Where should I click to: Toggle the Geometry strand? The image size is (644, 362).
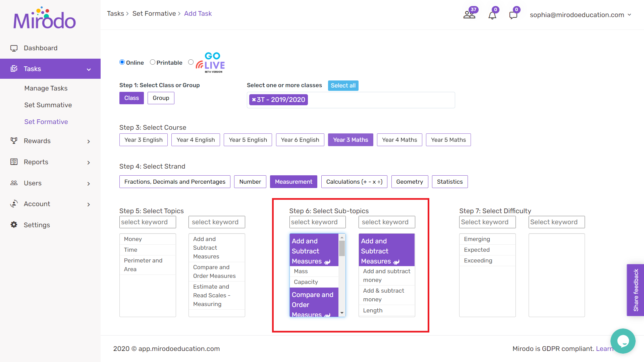(410, 182)
